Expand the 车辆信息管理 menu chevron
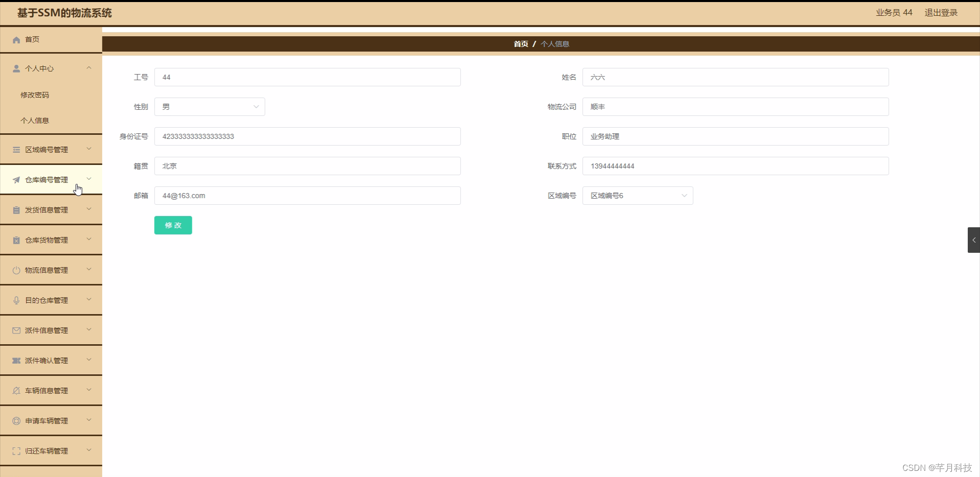 (89, 390)
